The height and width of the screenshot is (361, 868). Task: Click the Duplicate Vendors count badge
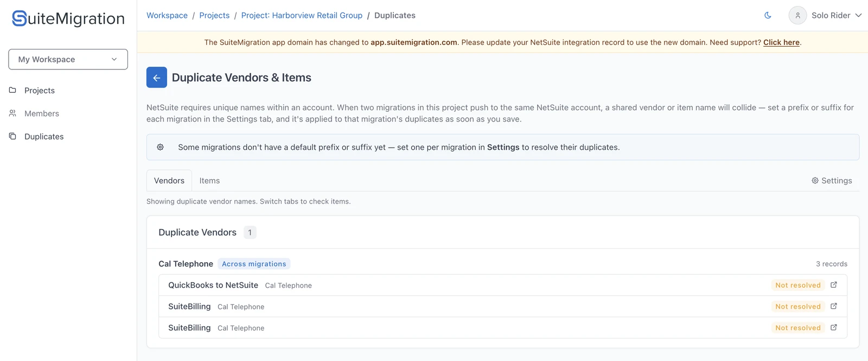click(x=250, y=232)
